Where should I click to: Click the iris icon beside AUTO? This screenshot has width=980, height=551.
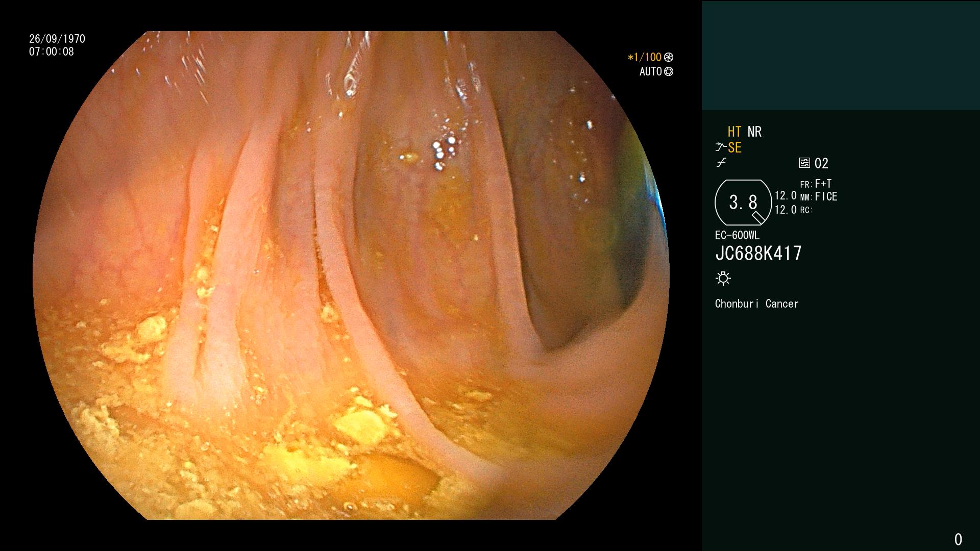point(669,71)
